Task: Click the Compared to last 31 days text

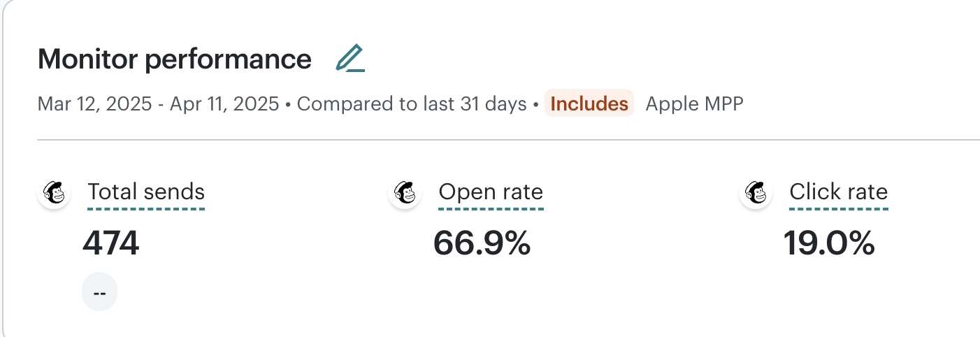Action: (412, 104)
